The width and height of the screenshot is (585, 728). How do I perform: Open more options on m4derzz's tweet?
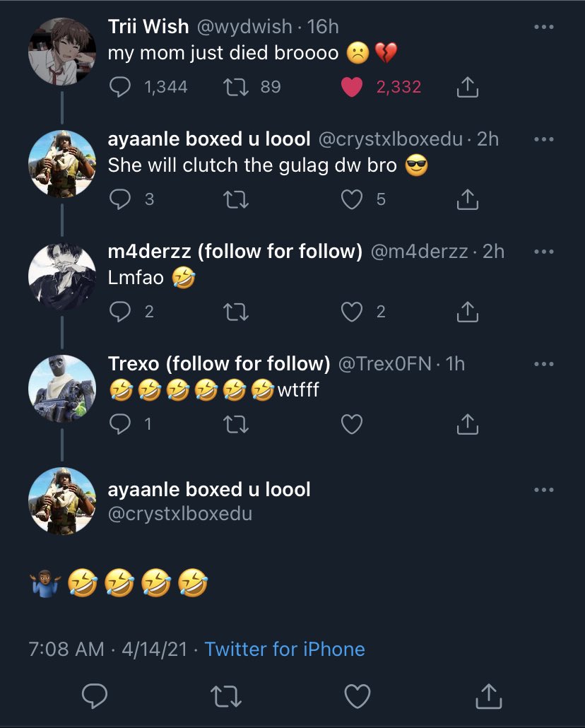pos(543,252)
